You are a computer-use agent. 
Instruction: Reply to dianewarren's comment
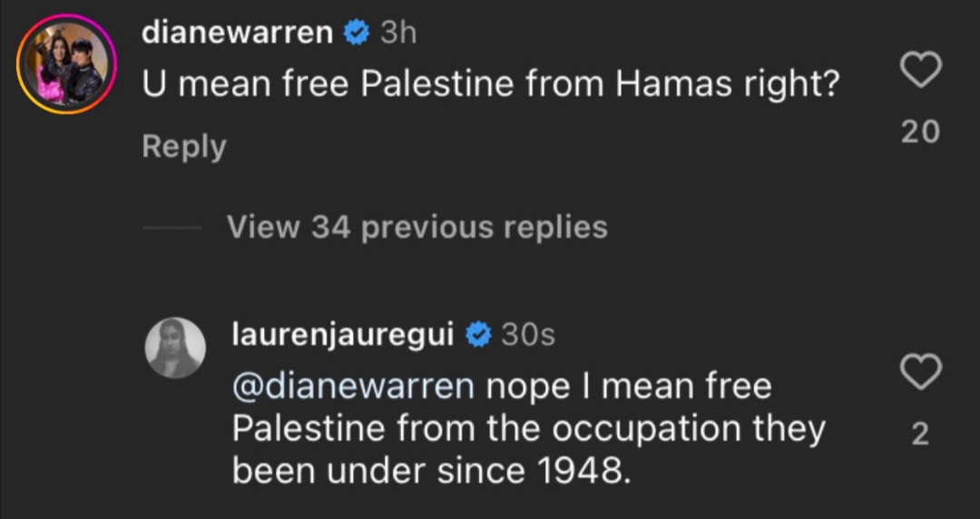click(x=183, y=148)
